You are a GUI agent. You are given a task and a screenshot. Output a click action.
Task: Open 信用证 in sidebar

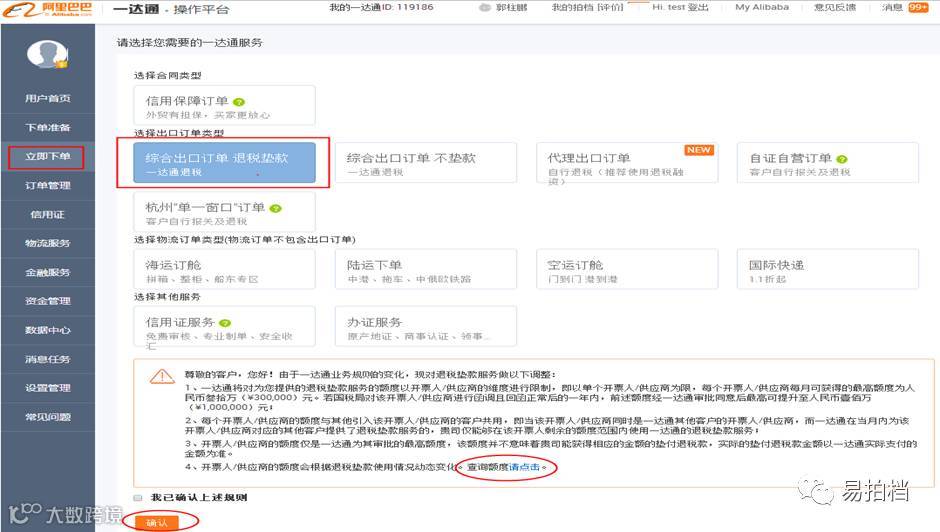pos(48,214)
